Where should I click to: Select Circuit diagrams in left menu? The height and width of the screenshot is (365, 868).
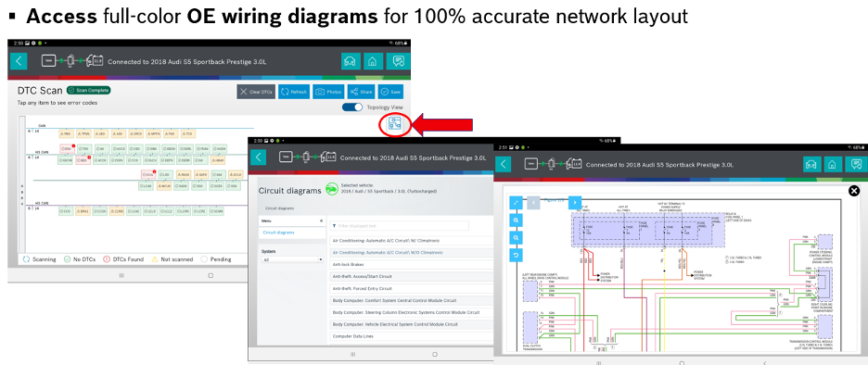point(278,233)
